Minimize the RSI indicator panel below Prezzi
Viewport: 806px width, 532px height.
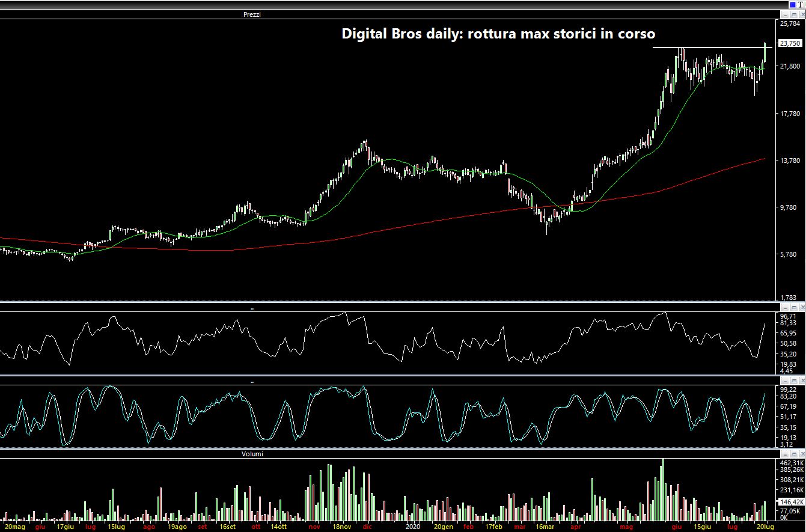point(785,307)
